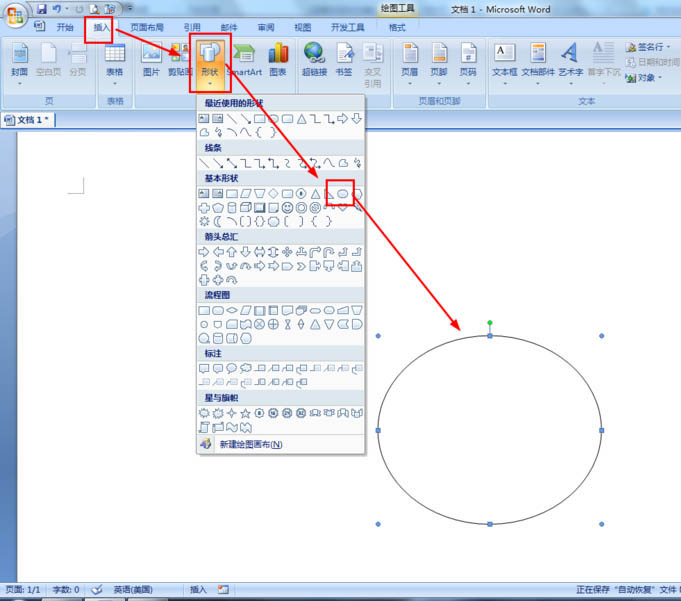Click the round Office button

point(15,16)
